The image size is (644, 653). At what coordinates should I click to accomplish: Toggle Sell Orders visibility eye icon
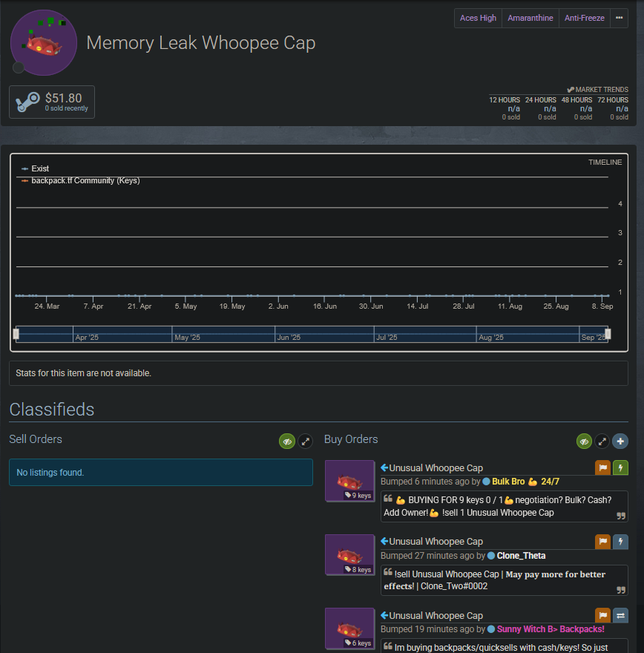[287, 442]
